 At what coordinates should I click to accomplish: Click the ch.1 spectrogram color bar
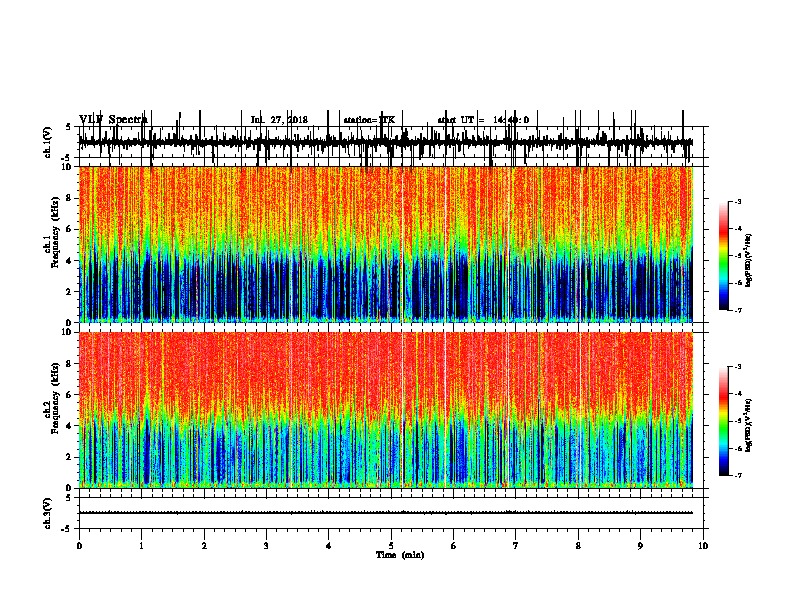(723, 256)
